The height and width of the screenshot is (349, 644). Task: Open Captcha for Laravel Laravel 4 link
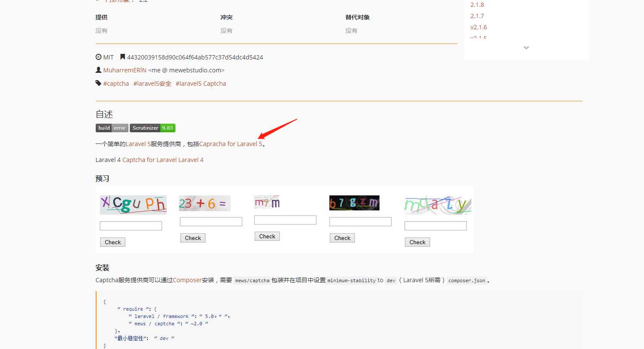163,160
